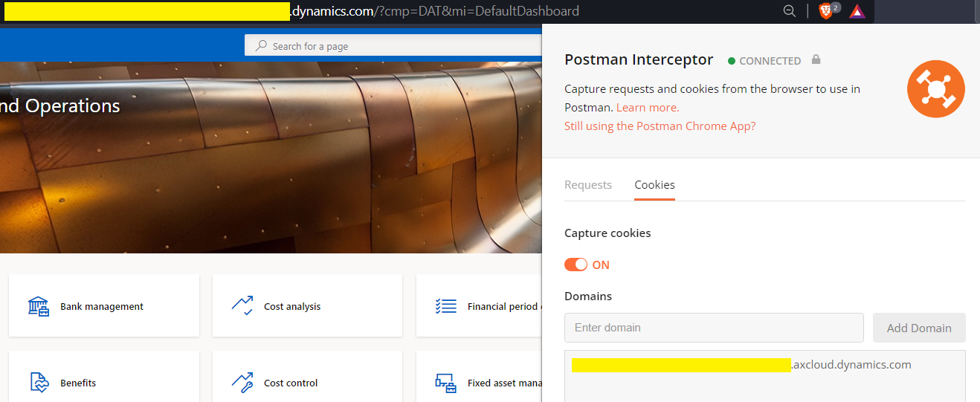Open the Cost control workspace tile

click(307, 377)
